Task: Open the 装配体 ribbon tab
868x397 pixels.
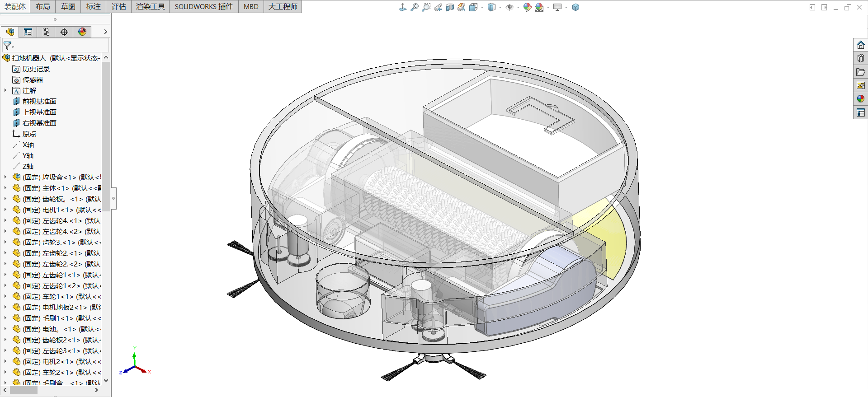Action: [15, 6]
